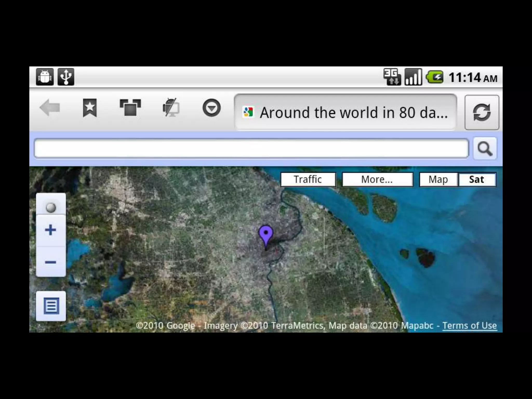The width and height of the screenshot is (532, 399).
Task: Focus the maps search text field
Action: tap(251, 149)
